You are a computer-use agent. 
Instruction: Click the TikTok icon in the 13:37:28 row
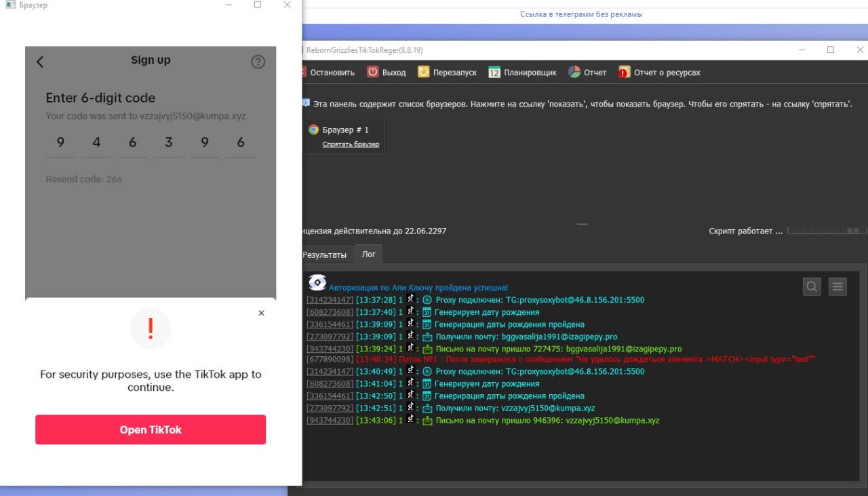(410, 299)
